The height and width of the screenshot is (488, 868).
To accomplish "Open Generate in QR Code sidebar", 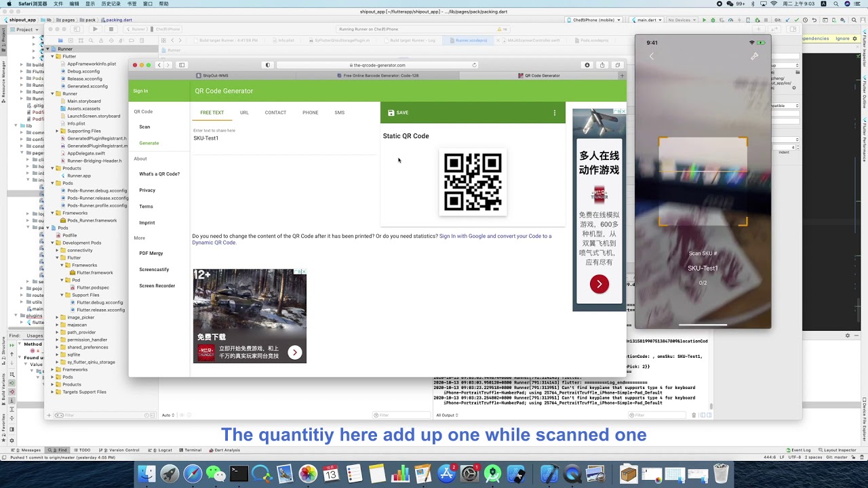I will point(149,143).
